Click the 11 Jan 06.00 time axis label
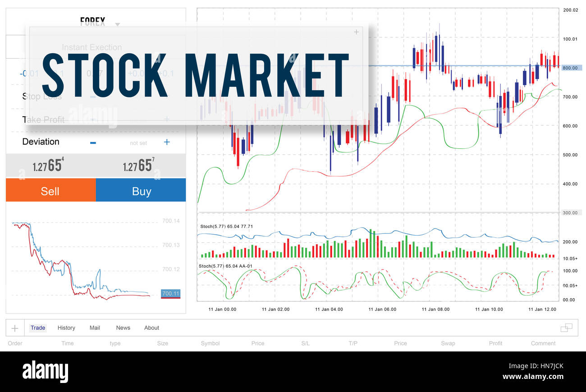 (382, 309)
